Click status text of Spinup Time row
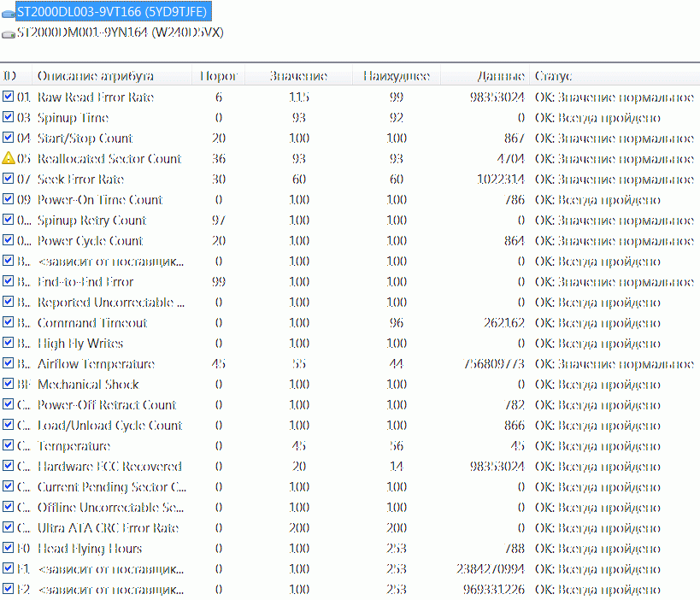700x600 pixels. [x=597, y=118]
